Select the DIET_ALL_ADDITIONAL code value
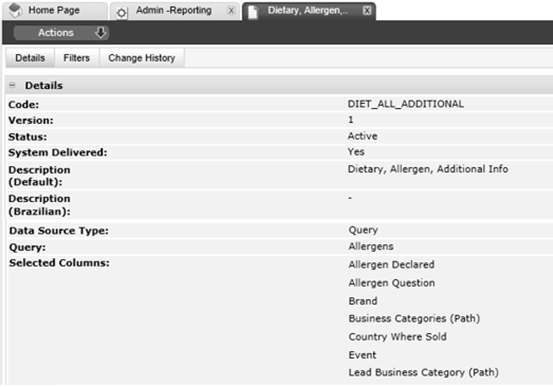 [406, 104]
